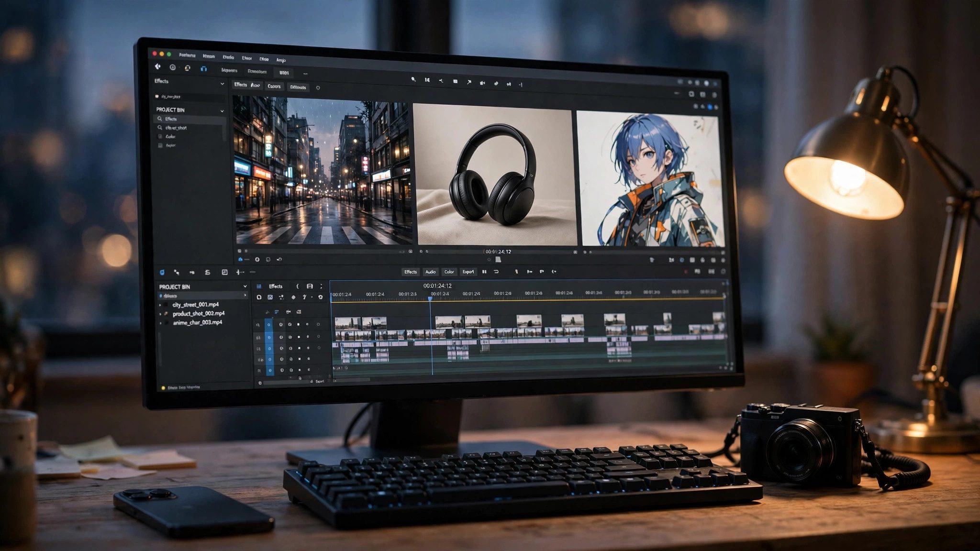Toggle the white square on the first track

(x=299, y=324)
